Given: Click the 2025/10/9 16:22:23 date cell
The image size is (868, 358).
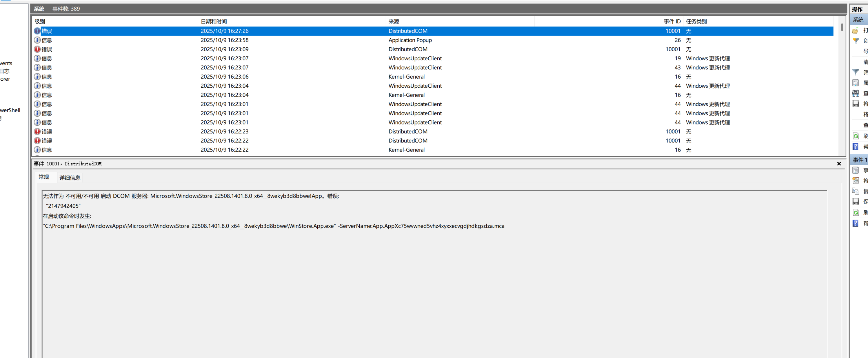Looking at the screenshot, I should pyautogui.click(x=224, y=132).
